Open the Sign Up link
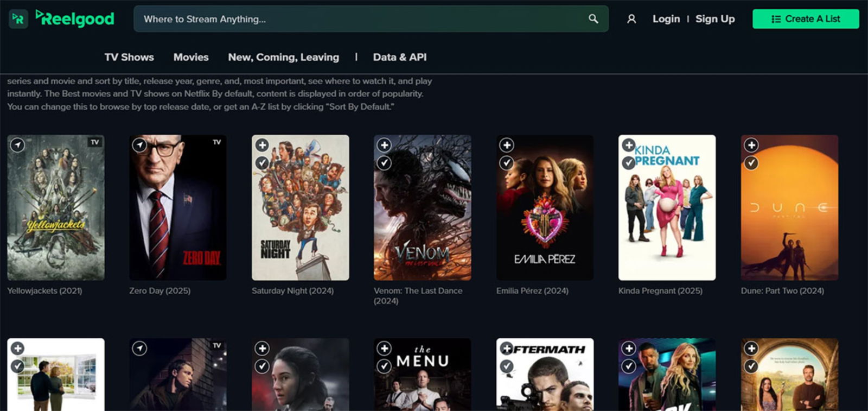This screenshot has height=411, width=868. (715, 19)
